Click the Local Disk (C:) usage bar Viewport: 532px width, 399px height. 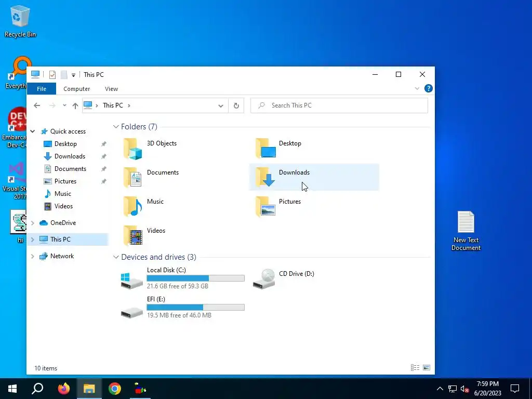pos(195,278)
